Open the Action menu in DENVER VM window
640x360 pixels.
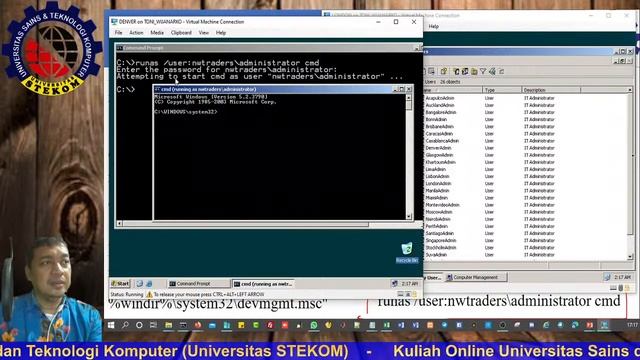136,33
